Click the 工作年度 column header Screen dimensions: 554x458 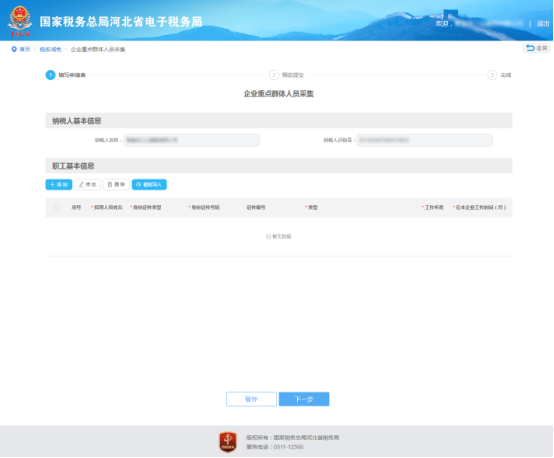tap(433, 207)
